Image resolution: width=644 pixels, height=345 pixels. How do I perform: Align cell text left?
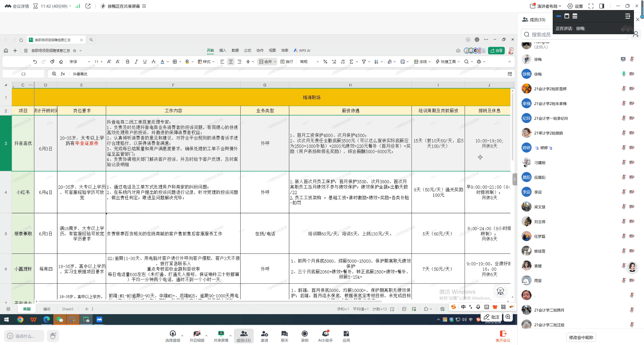[x=222, y=62]
